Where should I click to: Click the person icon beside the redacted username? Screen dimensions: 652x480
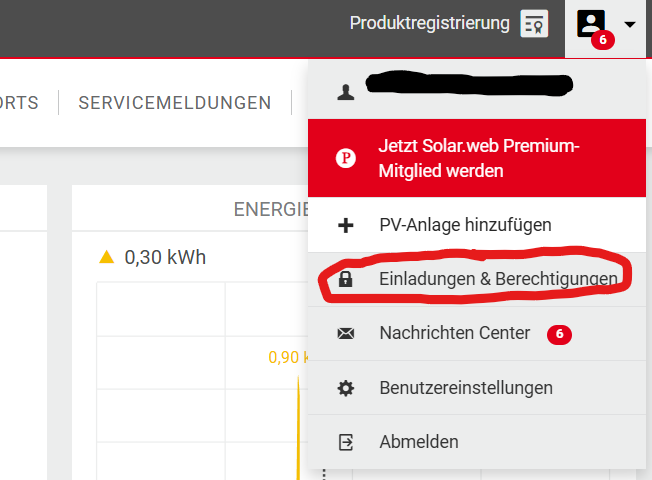click(x=346, y=91)
